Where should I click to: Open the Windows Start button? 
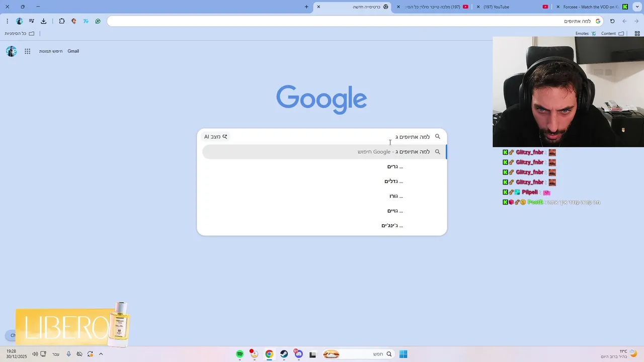coord(403,354)
